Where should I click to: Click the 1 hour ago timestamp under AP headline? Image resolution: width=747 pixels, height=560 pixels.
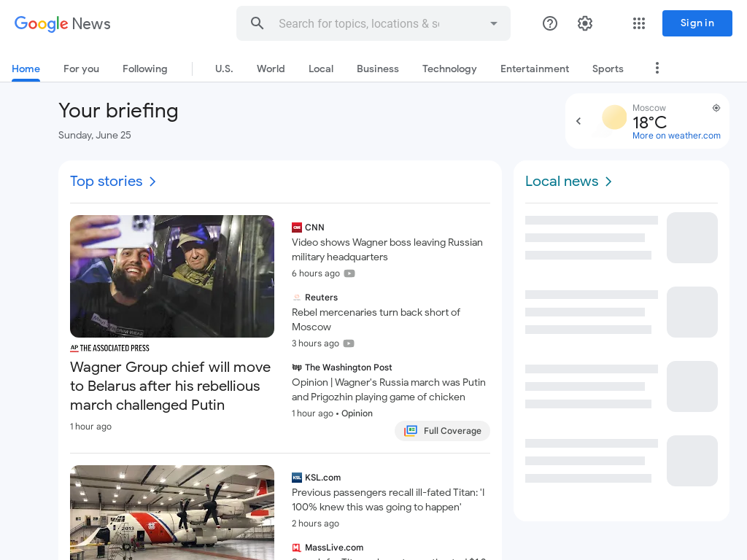tap(90, 427)
